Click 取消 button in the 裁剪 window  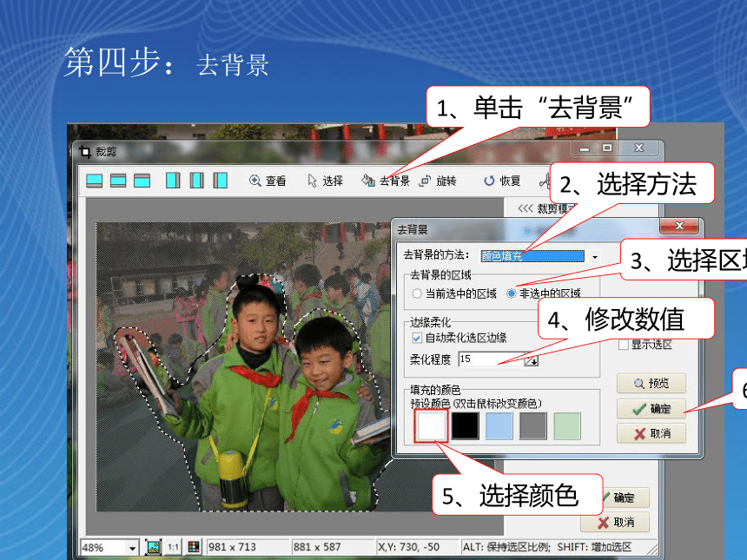point(615,523)
